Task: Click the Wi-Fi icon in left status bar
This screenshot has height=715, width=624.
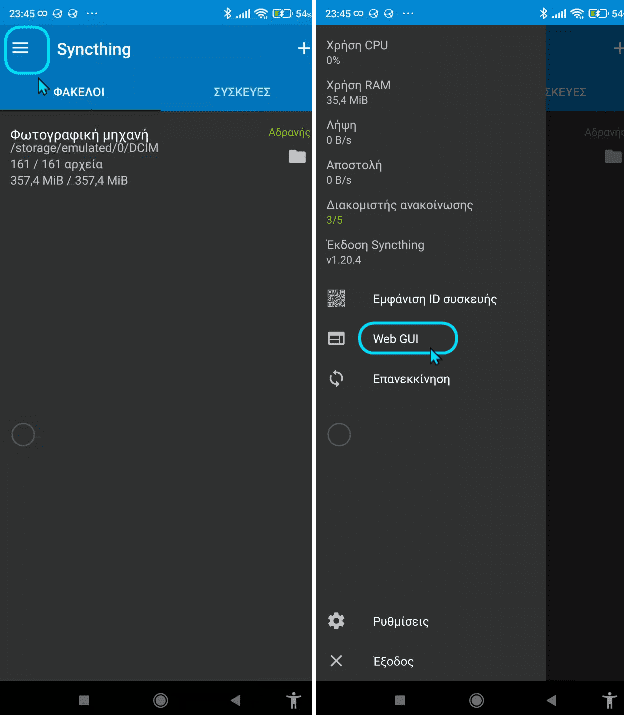Action: (x=261, y=13)
